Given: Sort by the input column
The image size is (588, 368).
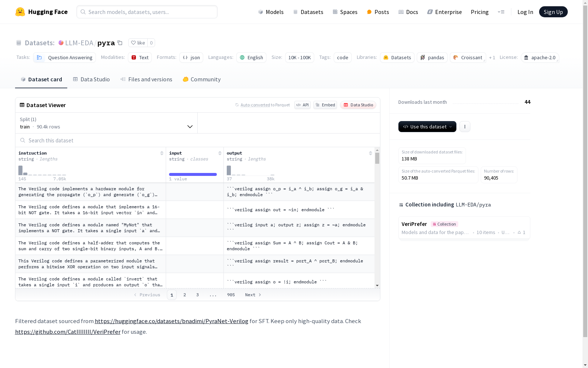Looking at the screenshot, I should click(220, 153).
